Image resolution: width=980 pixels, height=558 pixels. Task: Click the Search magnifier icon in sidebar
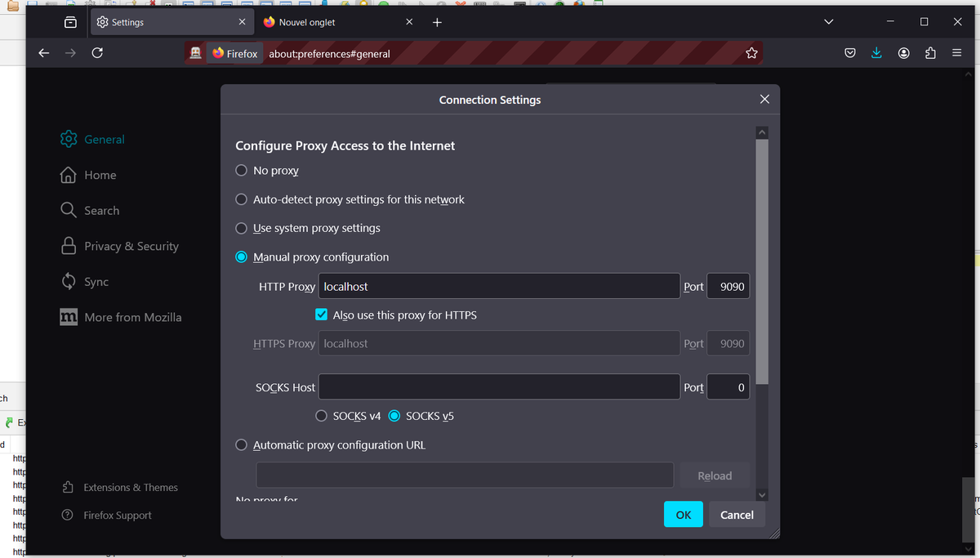tap(69, 210)
